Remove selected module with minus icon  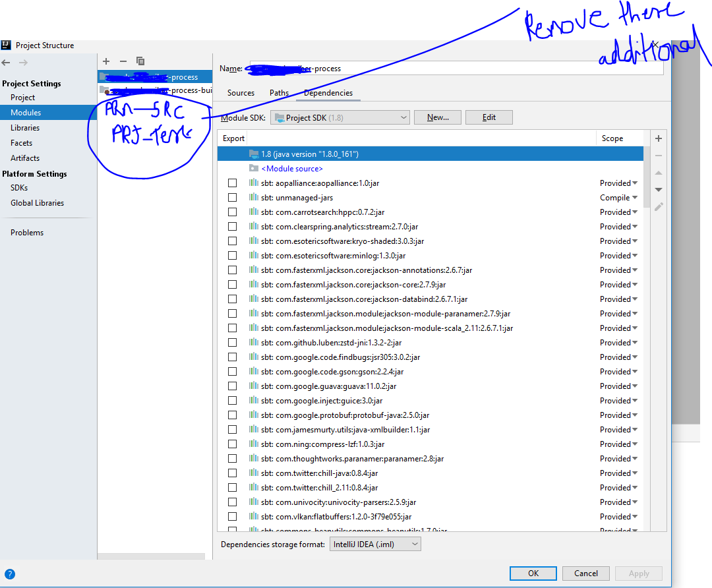point(123,61)
